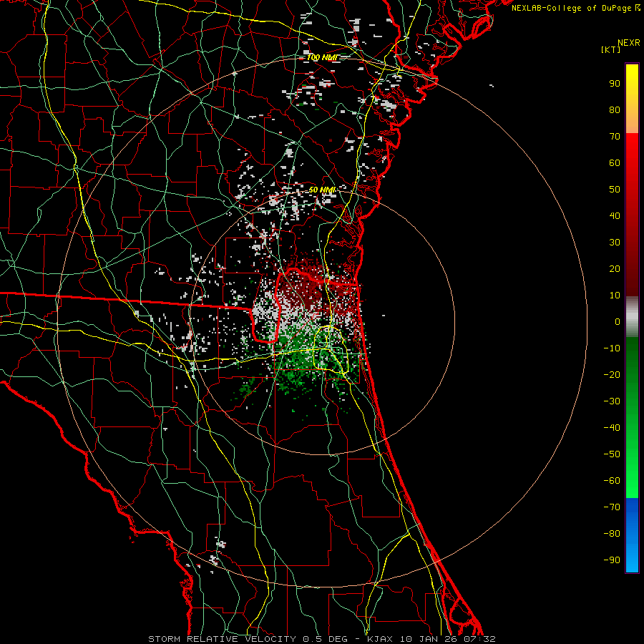The height and width of the screenshot is (644, 644).
Task: Click the 80 value on the velocity scale
Action: pos(615,110)
